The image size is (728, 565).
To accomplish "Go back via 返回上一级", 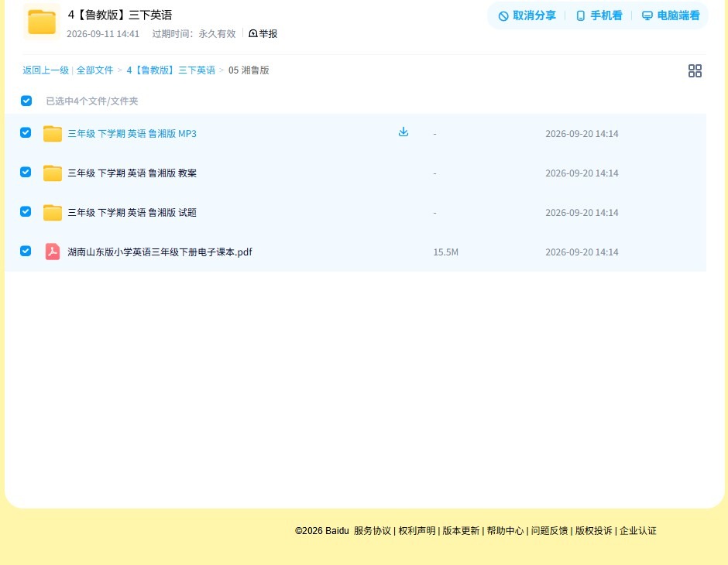I will click(46, 70).
